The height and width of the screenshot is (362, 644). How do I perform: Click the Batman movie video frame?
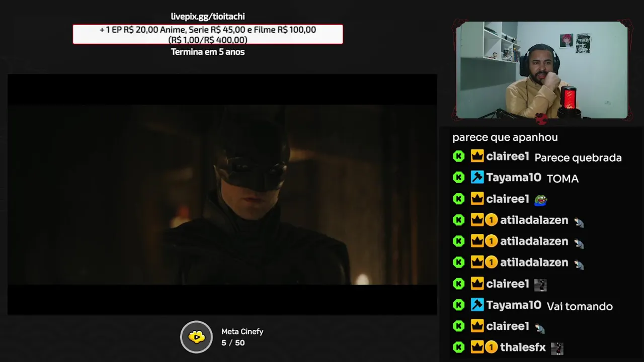tap(222, 195)
